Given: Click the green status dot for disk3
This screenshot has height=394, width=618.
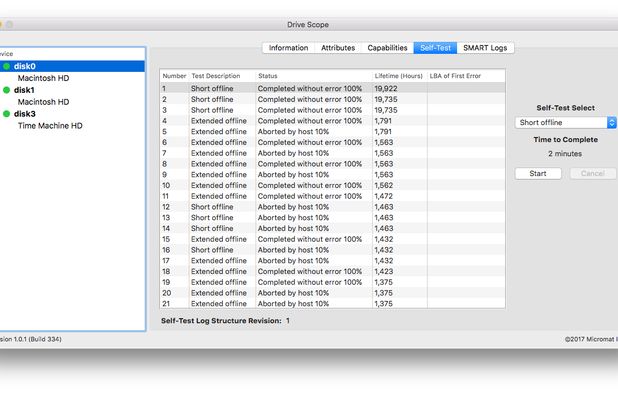Looking at the screenshot, I should [6, 114].
